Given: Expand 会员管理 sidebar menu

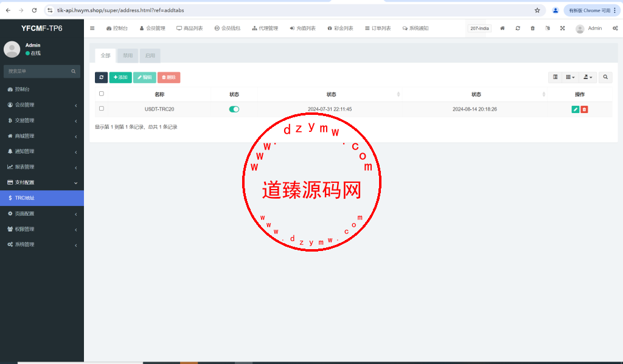Looking at the screenshot, I should pyautogui.click(x=42, y=105).
